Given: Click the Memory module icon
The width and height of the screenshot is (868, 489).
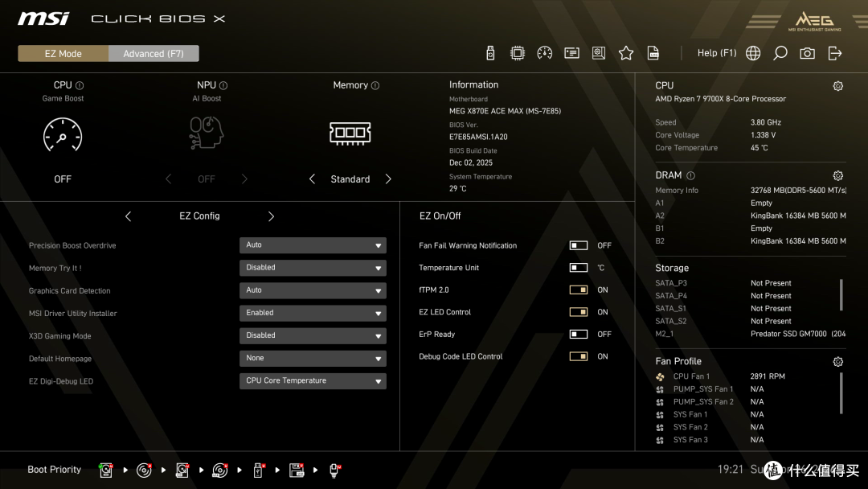Looking at the screenshot, I should [x=350, y=133].
